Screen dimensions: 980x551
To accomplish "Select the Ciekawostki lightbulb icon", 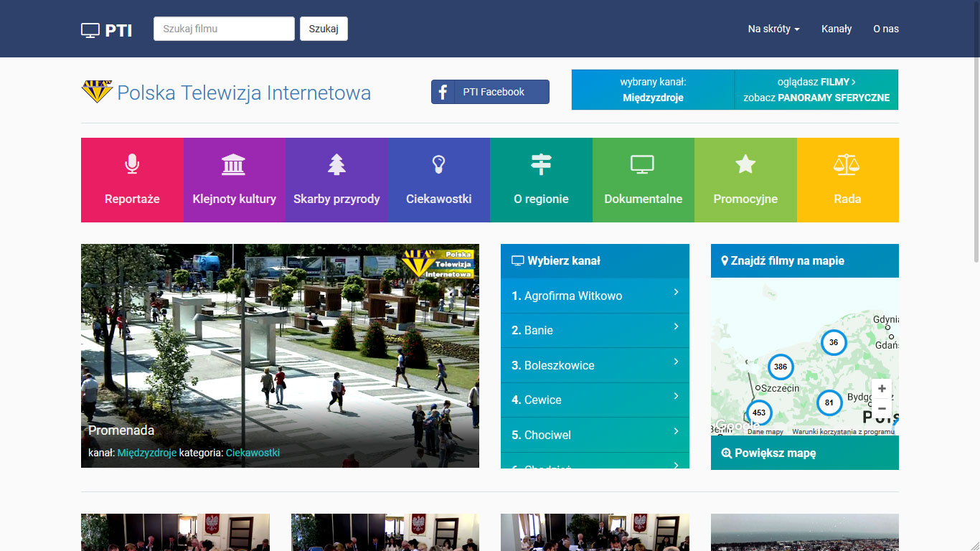I will click(438, 164).
